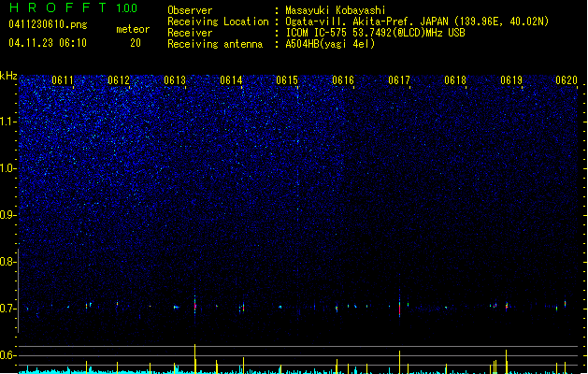Click the yellow intensity spike at 0617
This screenshot has height=374, width=588.
[x=400, y=362]
